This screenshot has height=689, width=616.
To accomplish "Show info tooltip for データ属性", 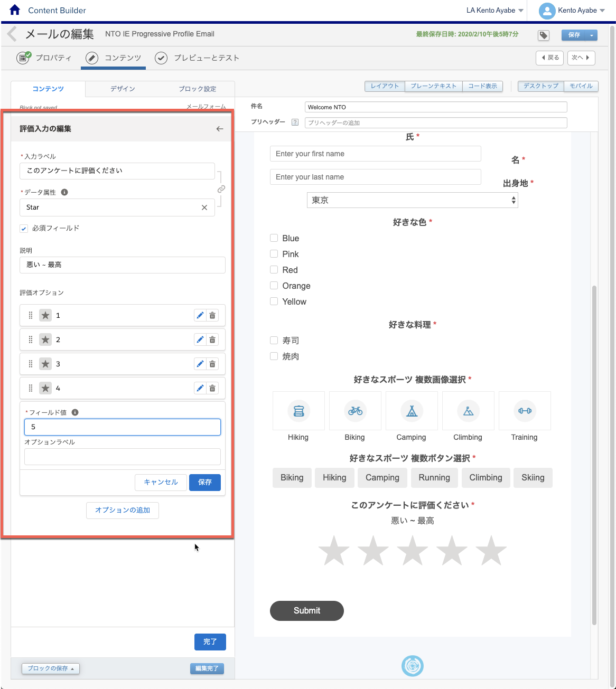I will tap(64, 192).
